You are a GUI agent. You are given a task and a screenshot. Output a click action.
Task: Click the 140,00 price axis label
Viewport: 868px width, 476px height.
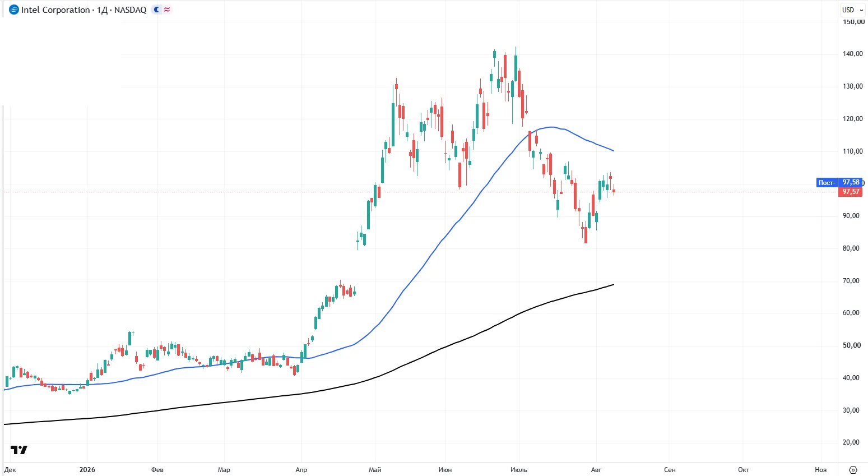tap(853, 54)
